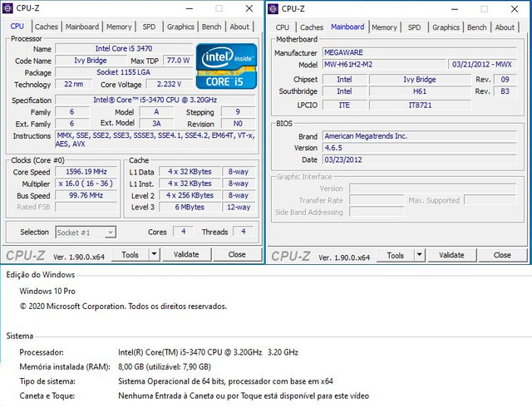
Task: Close the left CPU-Z window with X
Action: click(x=249, y=8)
